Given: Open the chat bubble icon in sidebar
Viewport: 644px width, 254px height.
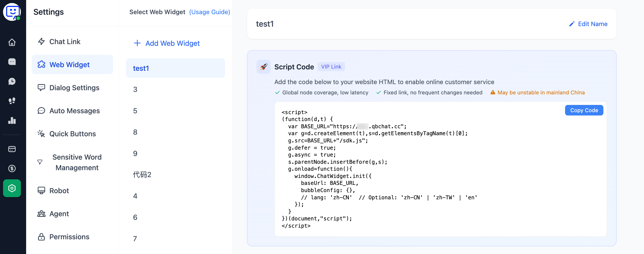Looking at the screenshot, I should pos(12,62).
